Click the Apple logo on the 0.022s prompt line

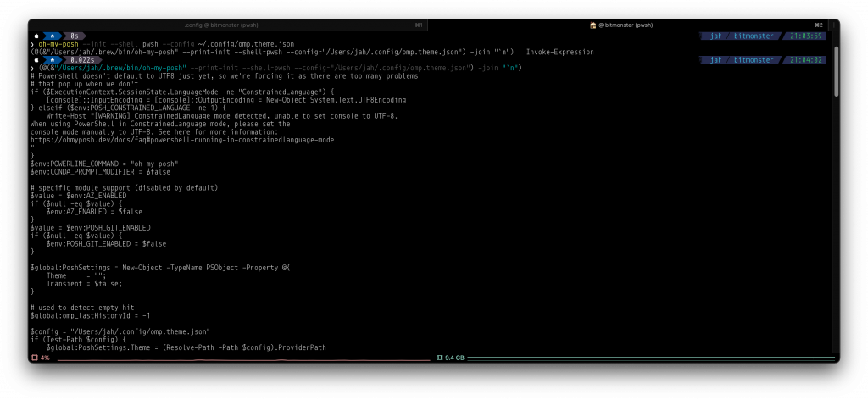[x=36, y=60]
